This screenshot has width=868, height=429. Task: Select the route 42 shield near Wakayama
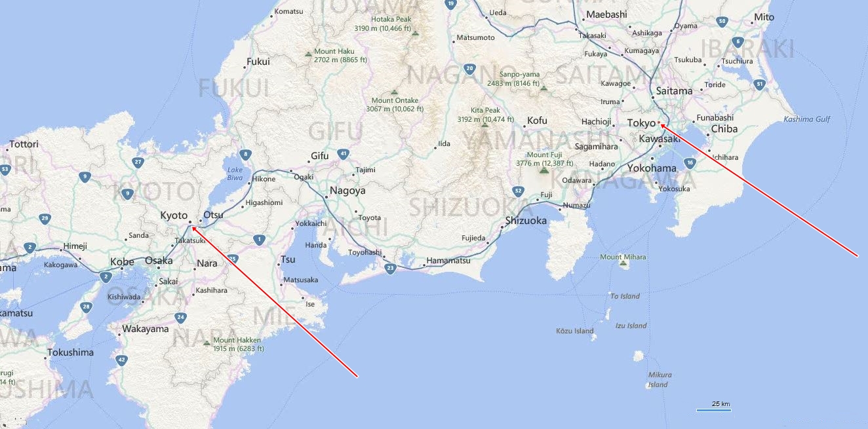point(121,360)
